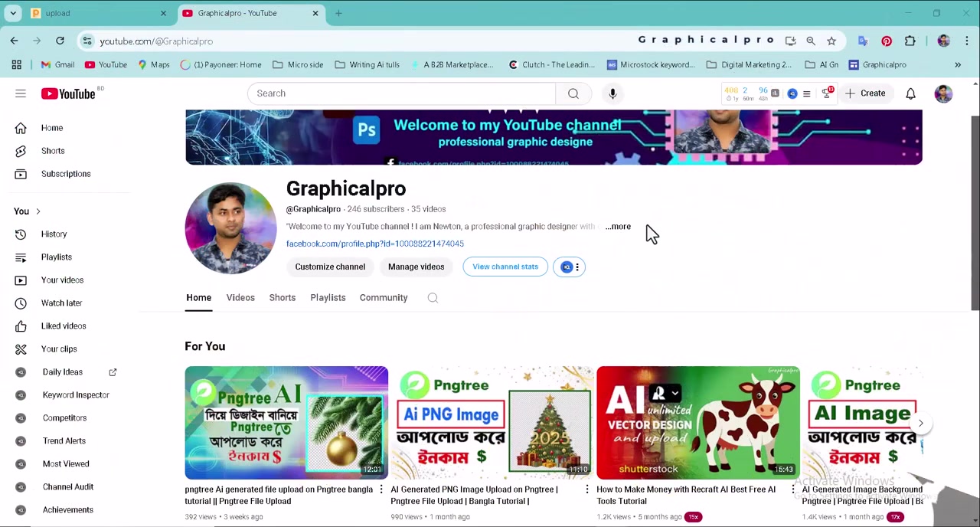The image size is (980, 527).
Task: Open the vidIQ three-line menu in header
Action: point(806,93)
